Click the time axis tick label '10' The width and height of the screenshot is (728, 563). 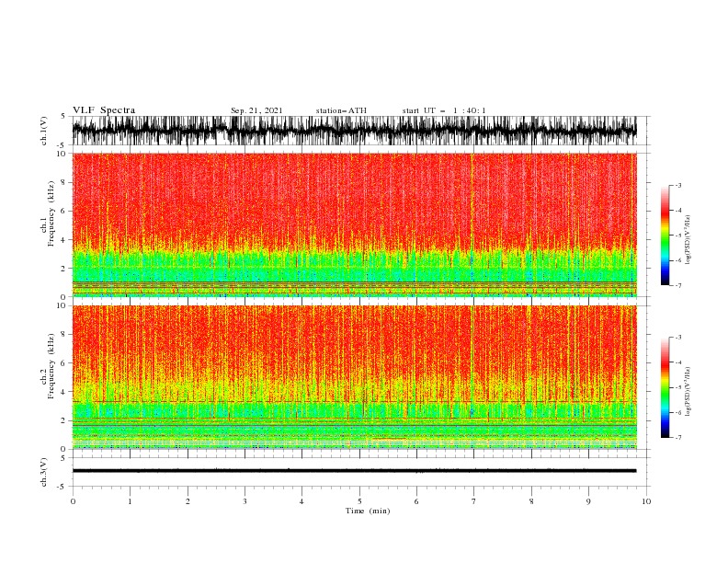pyautogui.click(x=646, y=501)
